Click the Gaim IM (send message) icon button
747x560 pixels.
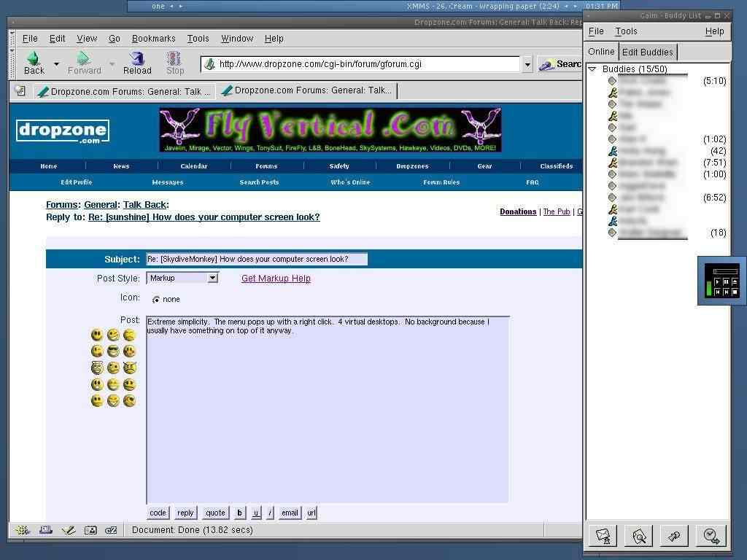point(603,536)
